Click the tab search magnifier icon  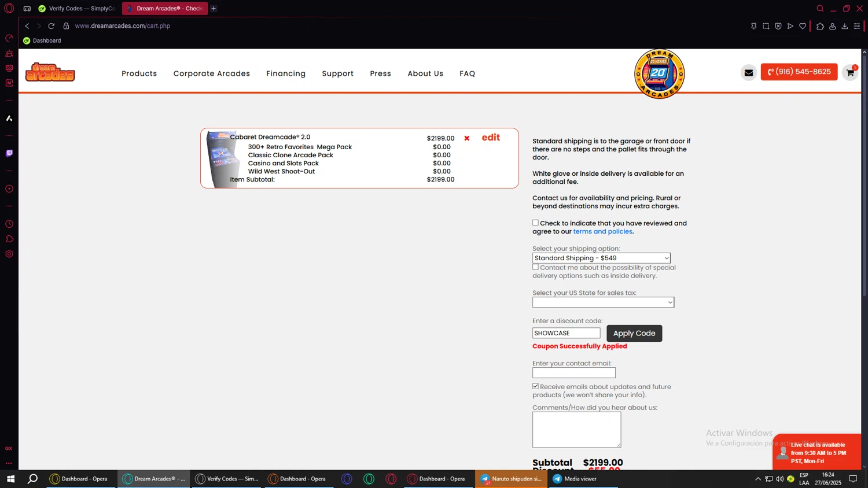pos(820,8)
